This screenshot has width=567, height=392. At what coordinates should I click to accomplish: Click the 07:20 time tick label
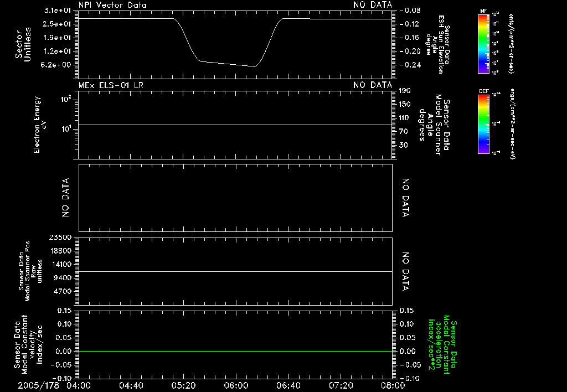[341, 385]
